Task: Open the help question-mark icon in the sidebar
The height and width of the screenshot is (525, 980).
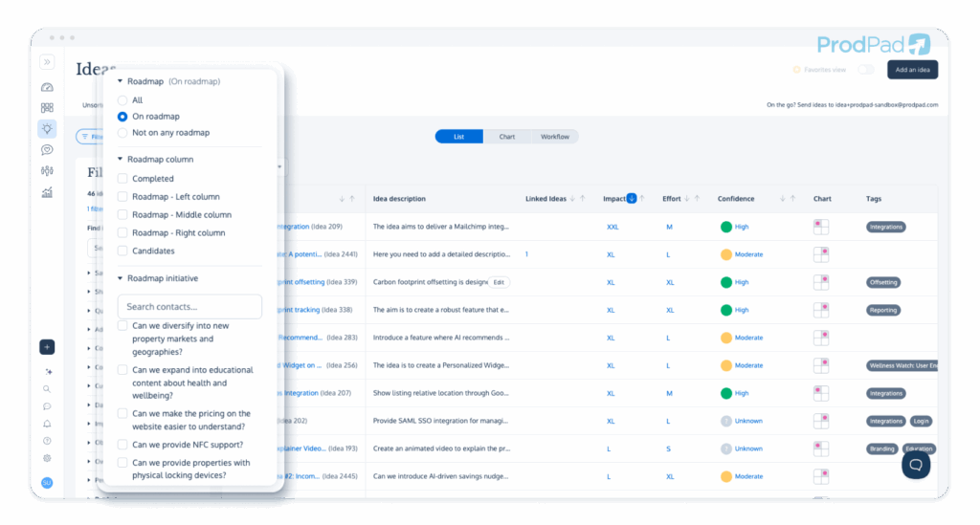Action: click(x=47, y=441)
